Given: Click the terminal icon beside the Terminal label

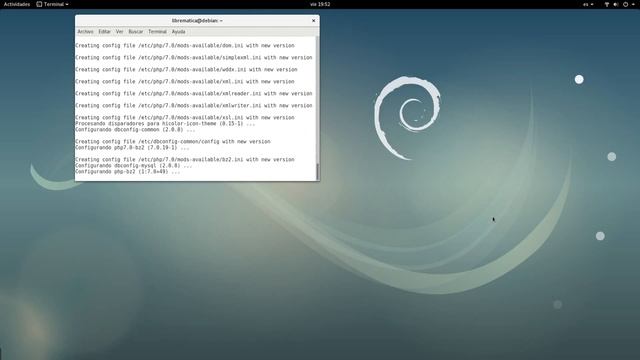Looking at the screenshot, I should click(39, 4).
